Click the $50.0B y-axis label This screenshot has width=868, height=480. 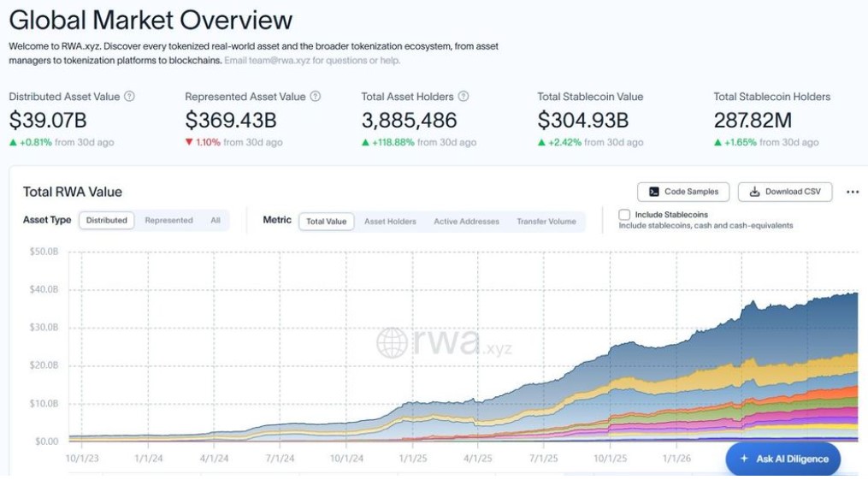[44, 252]
